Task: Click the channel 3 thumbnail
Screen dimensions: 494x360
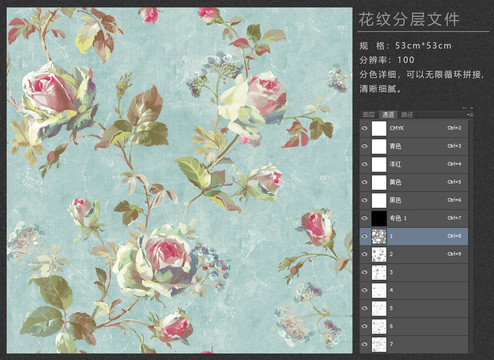Action: coord(379,272)
